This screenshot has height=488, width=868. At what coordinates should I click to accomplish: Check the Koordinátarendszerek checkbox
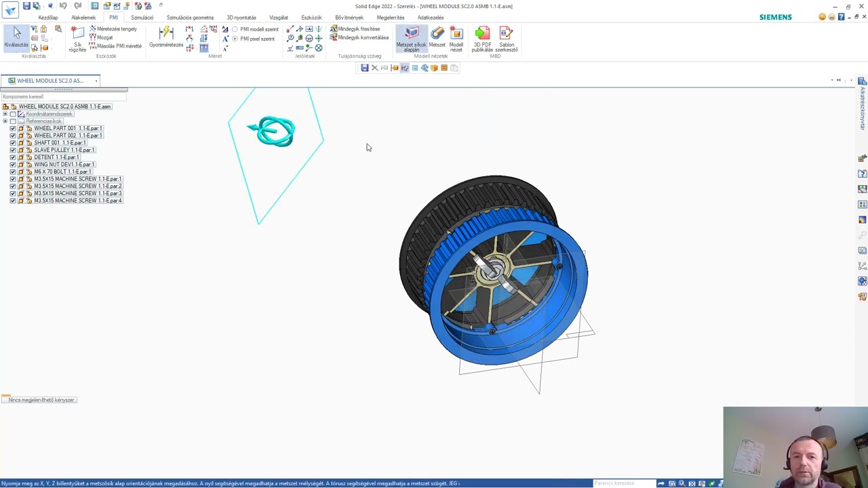pyautogui.click(x=13, y=114)
